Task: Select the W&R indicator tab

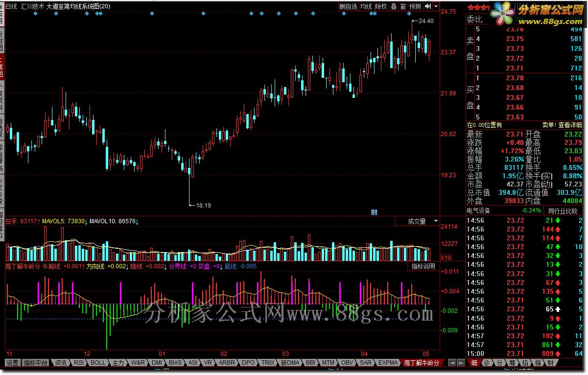Action: coord(138,363)
